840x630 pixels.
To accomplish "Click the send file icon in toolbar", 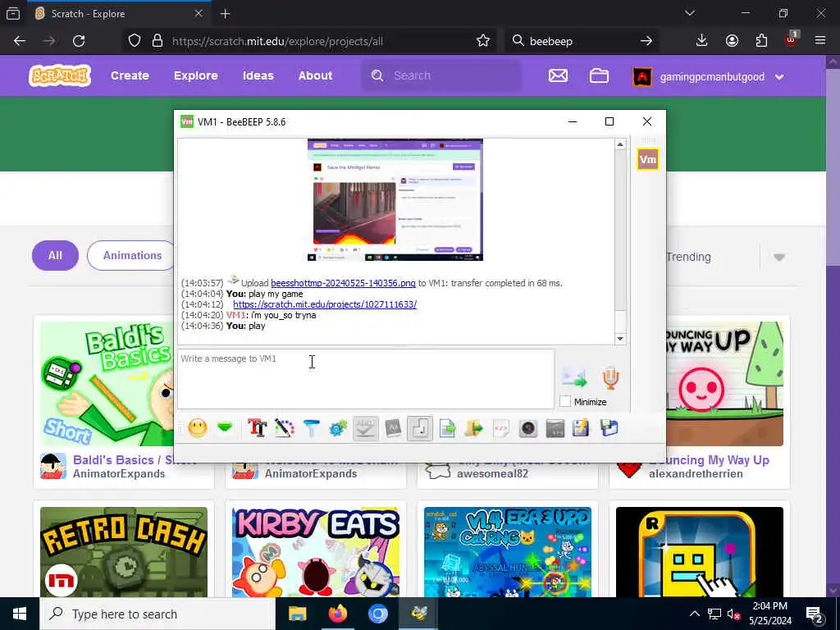I will point(447,427).
